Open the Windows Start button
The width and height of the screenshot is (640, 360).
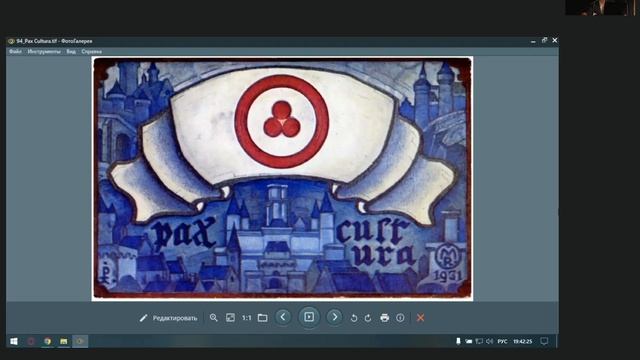pyautogui.click(x=13, y=341)
